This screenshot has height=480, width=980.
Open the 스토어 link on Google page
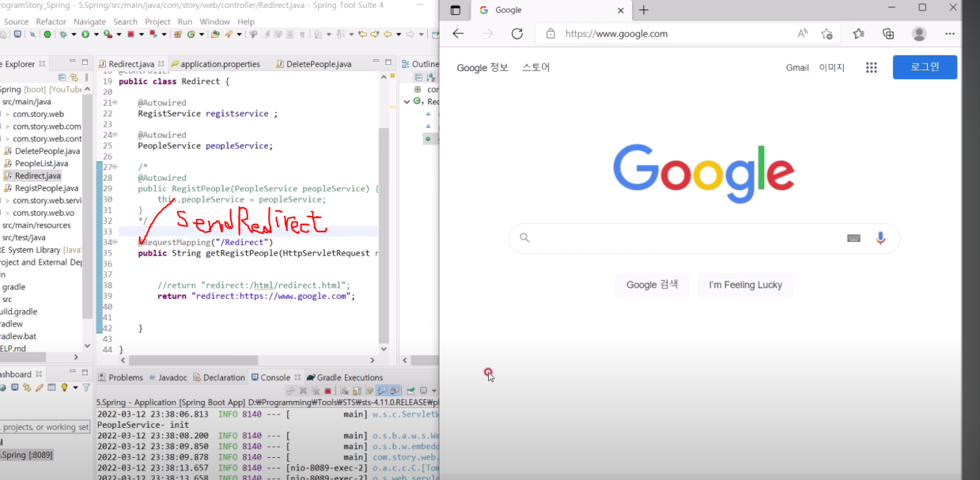[x=535, y=68]
